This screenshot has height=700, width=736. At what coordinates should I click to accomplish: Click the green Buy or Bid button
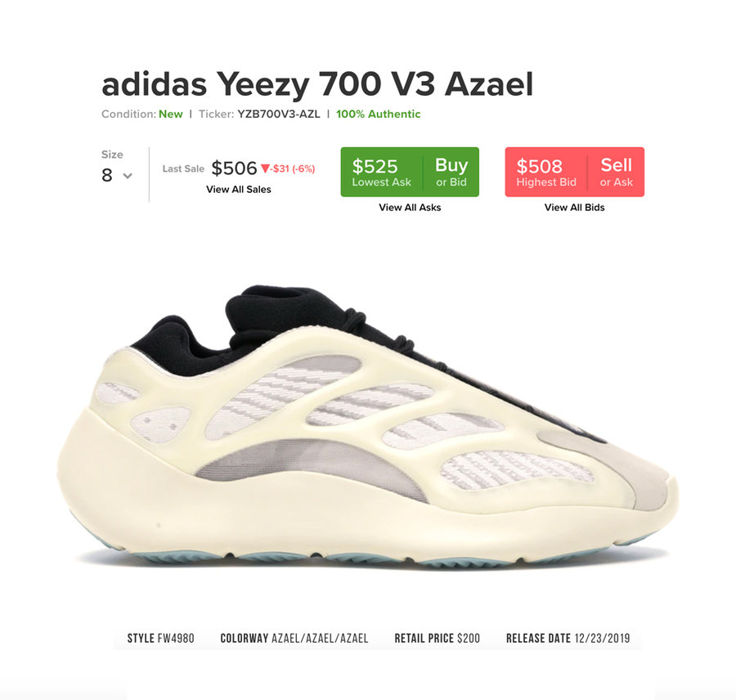(x=451, y=172)
